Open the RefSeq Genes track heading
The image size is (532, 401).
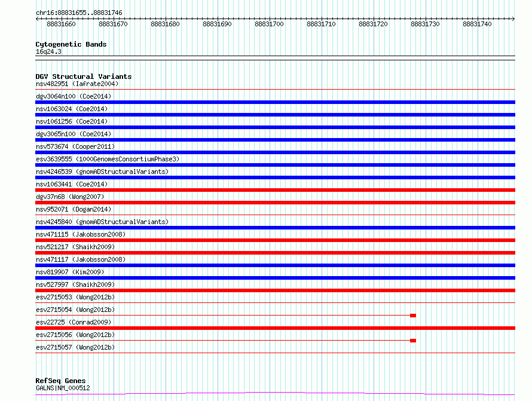click(60, 381)
